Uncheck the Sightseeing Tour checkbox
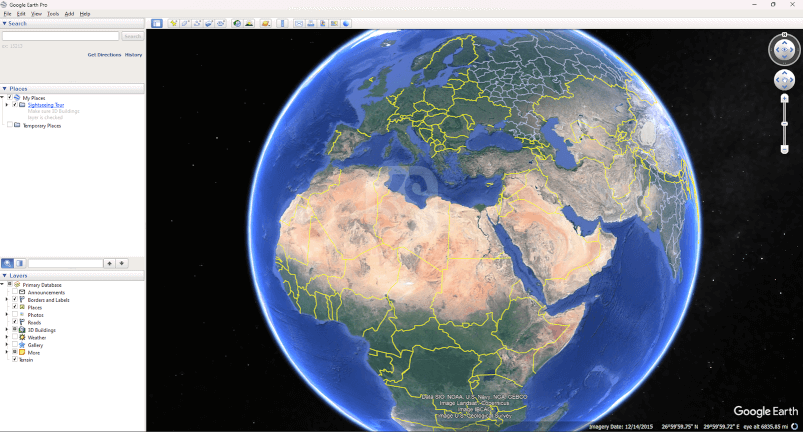Image resolution: width=803 pixels, height=432 pixels. pos(15,104)
